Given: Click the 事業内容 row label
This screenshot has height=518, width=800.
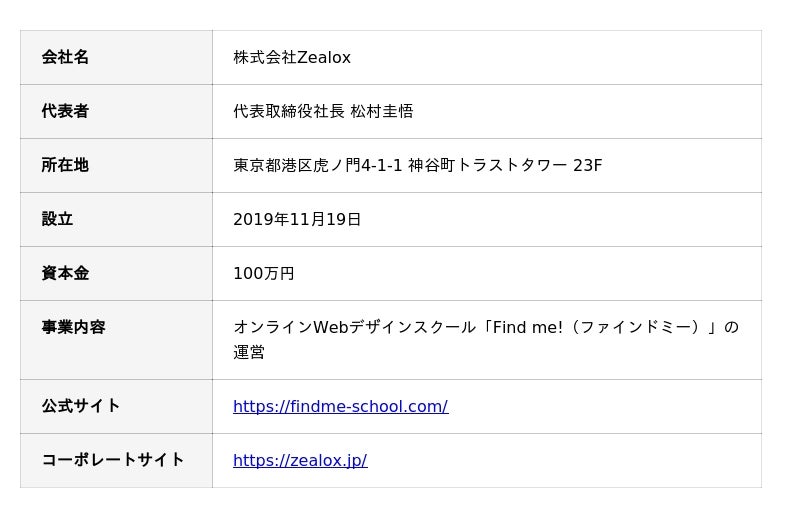Looking at the screenshot, I should pos(73,327).
